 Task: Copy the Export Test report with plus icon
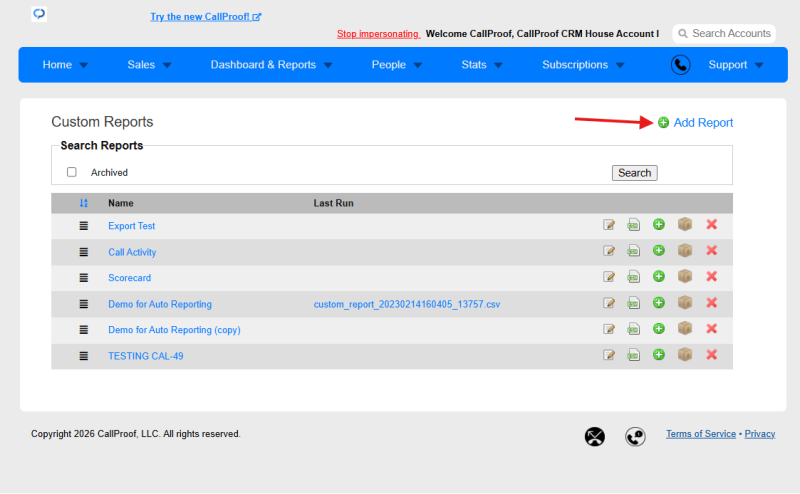tap(659, 225)
